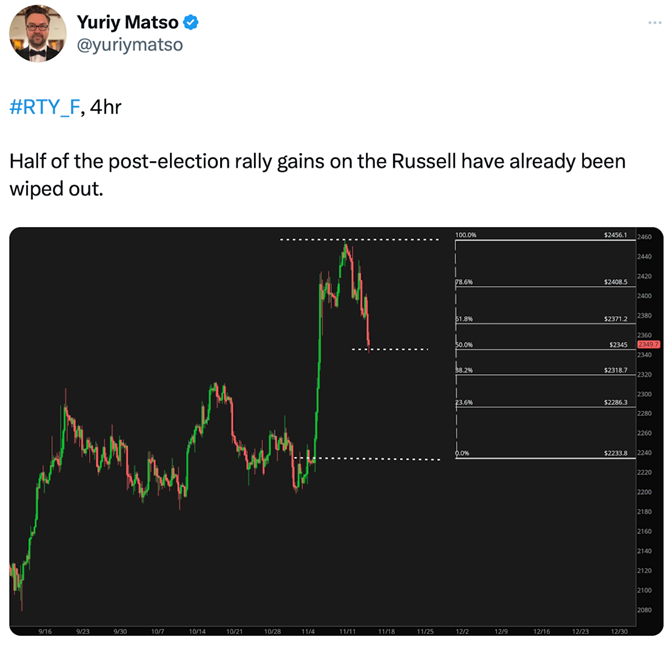Screen dimensions: 669x648
Task: Select the 78.6% retracement level label
Action: click(x=464, y=283)
